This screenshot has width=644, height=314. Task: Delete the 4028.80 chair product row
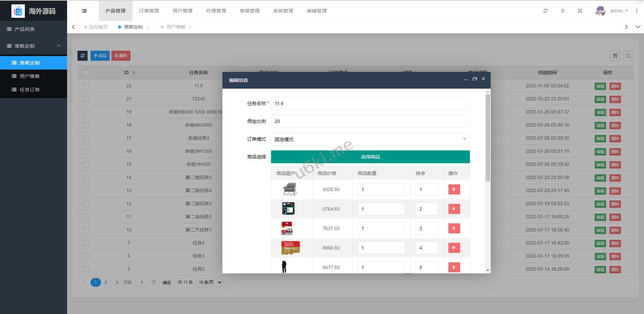coord(454,189)
